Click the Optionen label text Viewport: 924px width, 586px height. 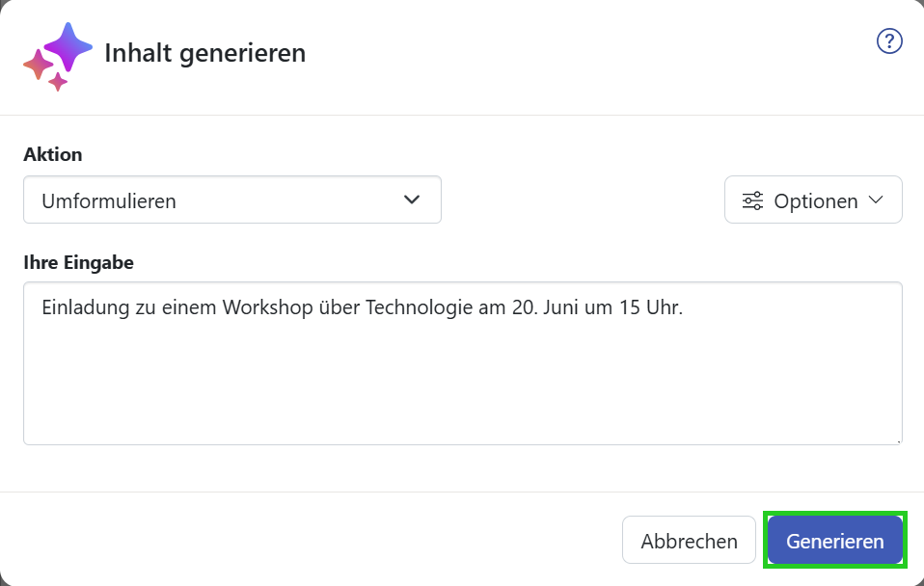point(816,200)
